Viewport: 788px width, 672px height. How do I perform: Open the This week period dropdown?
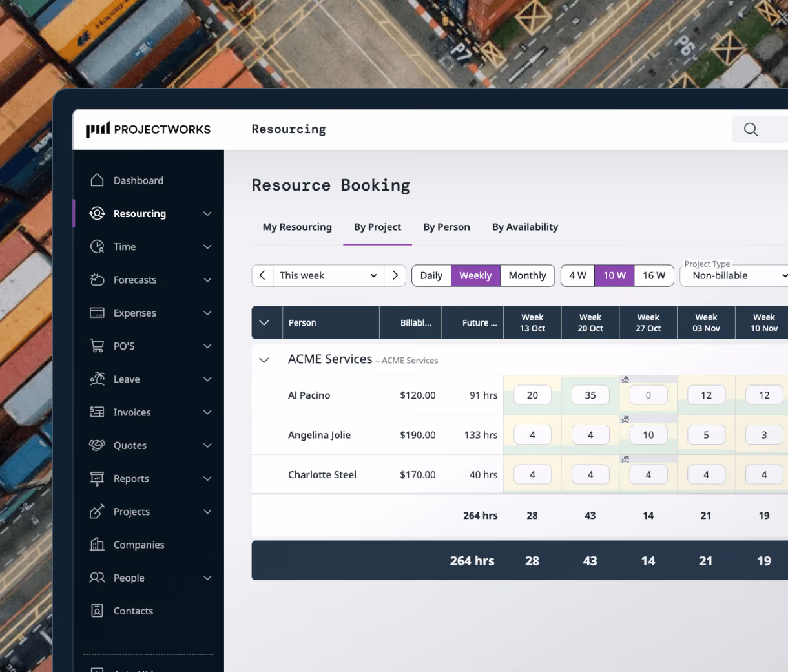coord(328,275)
